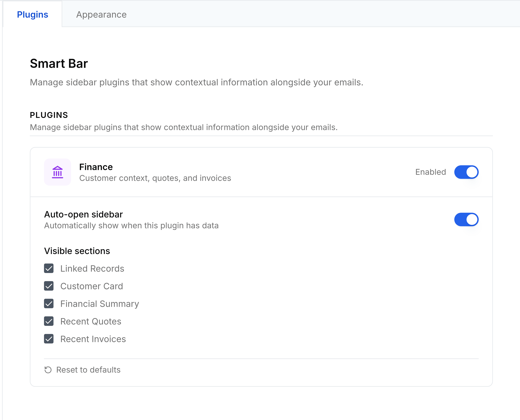Click the Visible sections heading

[x=77, y=251]
